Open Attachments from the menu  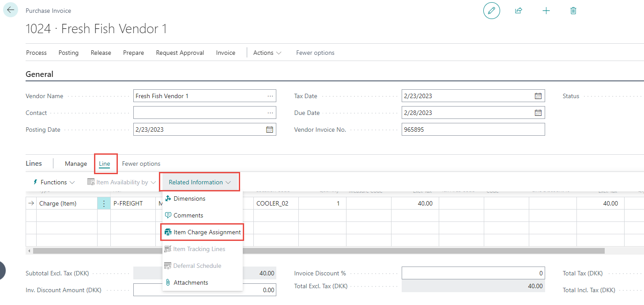[191, 282]
